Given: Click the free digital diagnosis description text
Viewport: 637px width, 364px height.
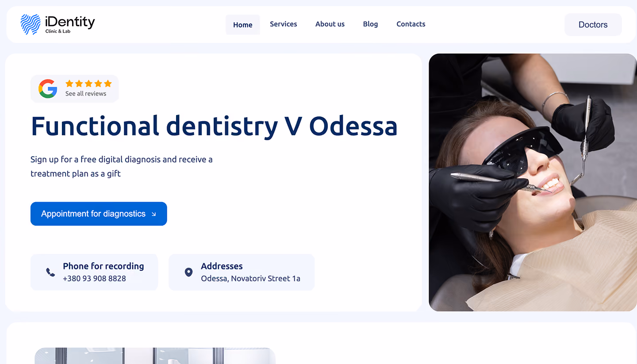Looking at the screenshot, I should point(122,166).
